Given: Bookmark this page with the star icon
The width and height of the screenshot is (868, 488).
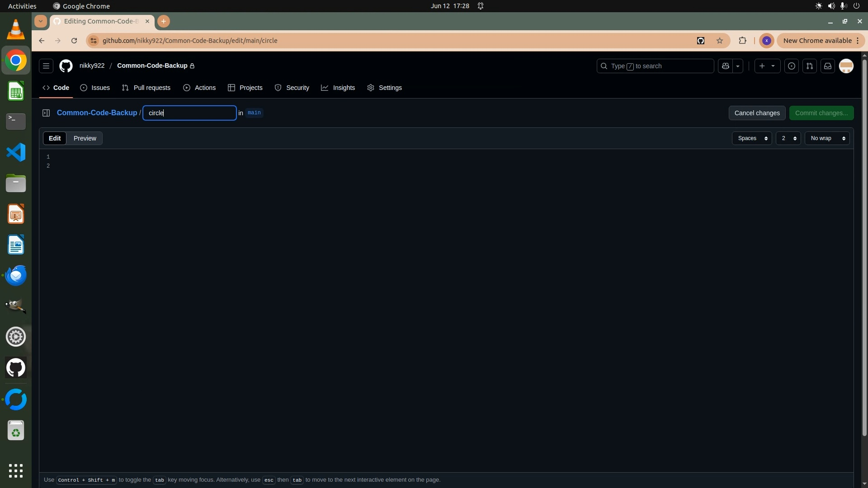Looking at the screenshot, I should (720, 41).
